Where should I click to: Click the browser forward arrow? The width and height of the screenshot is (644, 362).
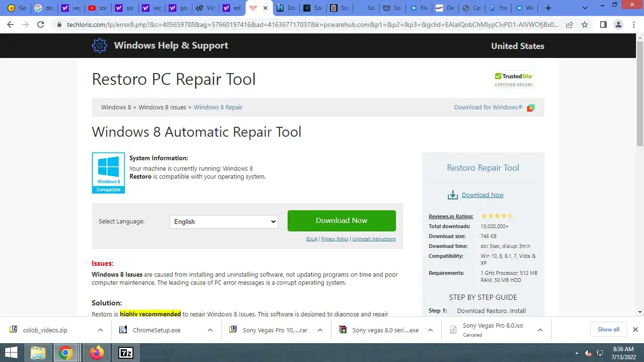click(25, 25)
